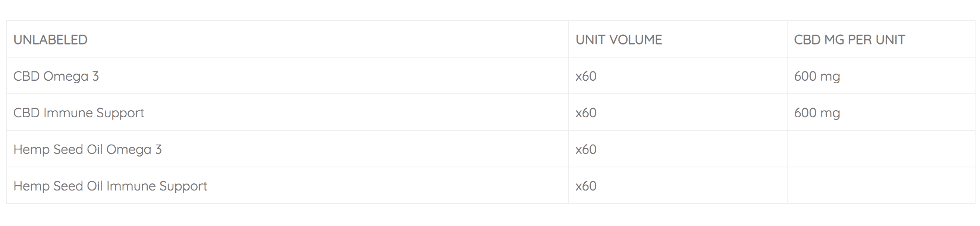The width and height of the screenshot is (980, 226).
Task: Select the CBD Immune Support product name
Action: pos(79,113)
